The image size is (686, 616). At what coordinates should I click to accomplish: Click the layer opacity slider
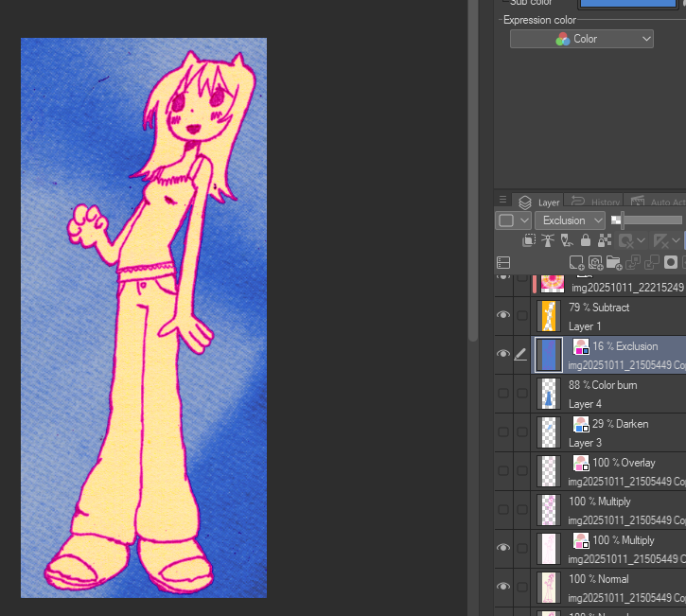(x=648, y=220)
